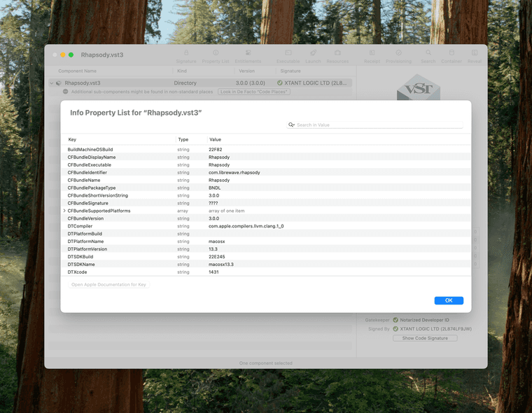Select the CFBundleSignature key

(x=88, y=203)
